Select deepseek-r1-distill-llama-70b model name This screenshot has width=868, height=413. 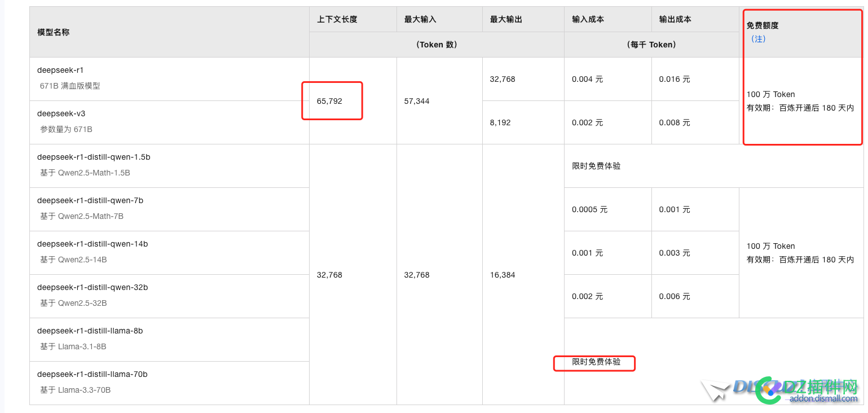click(92, 374)
